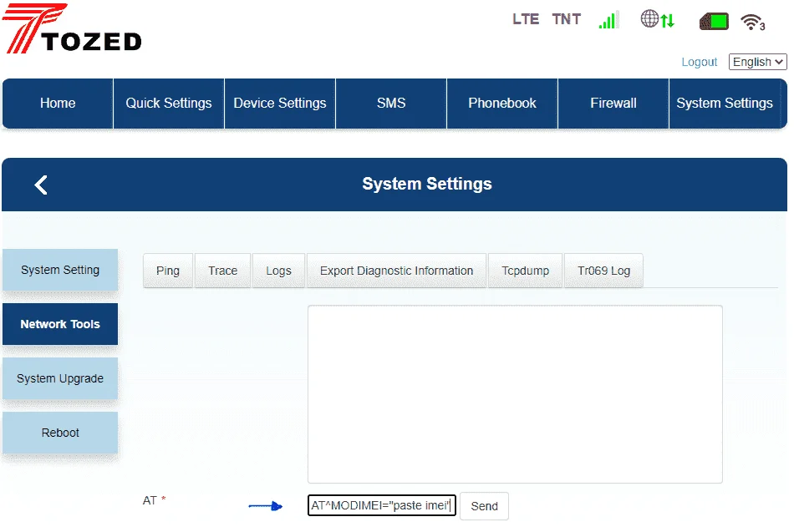Click the green battery status icon
The image size is (794, 532).
pos(714,21)
